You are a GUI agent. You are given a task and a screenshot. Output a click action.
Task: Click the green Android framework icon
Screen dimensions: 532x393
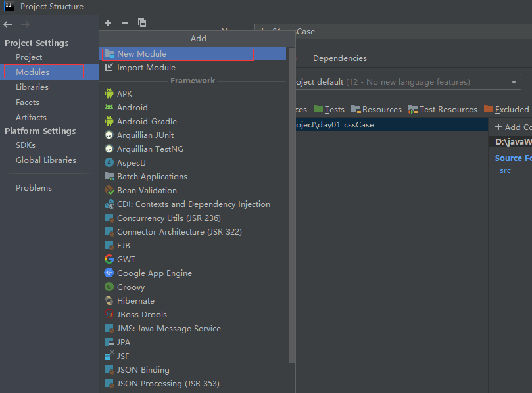point(109,107)
